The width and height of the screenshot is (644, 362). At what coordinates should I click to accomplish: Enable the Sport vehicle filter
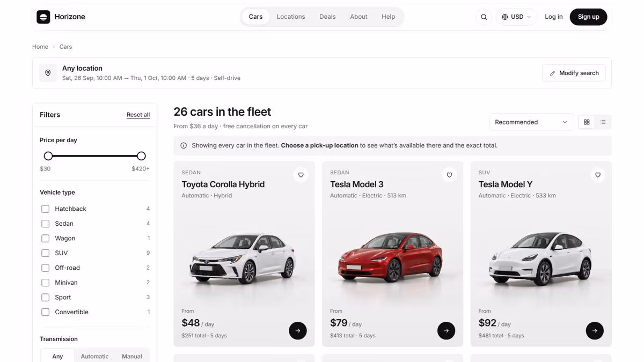click(46, 297)
